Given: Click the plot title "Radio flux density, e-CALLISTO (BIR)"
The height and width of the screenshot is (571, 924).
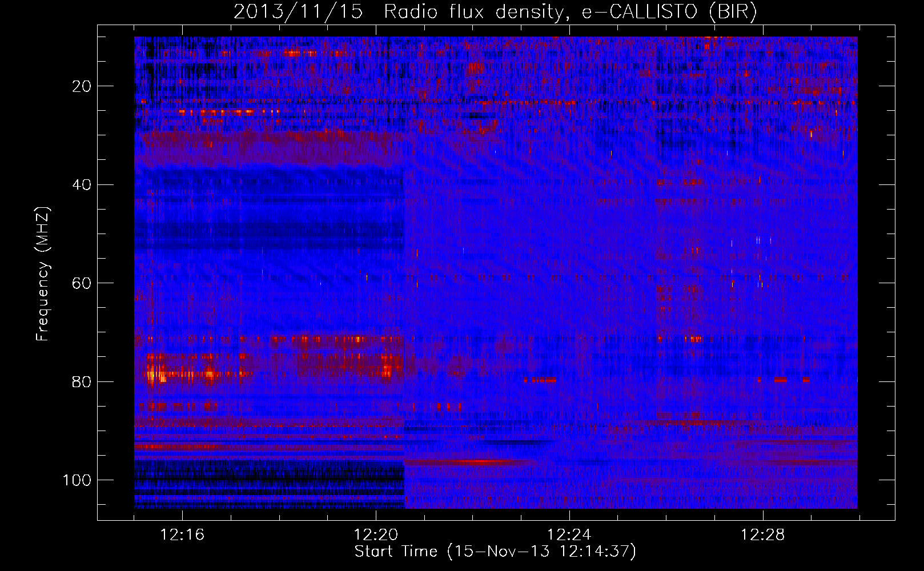Looking at the screenshot, I should (x=570, y=12).
